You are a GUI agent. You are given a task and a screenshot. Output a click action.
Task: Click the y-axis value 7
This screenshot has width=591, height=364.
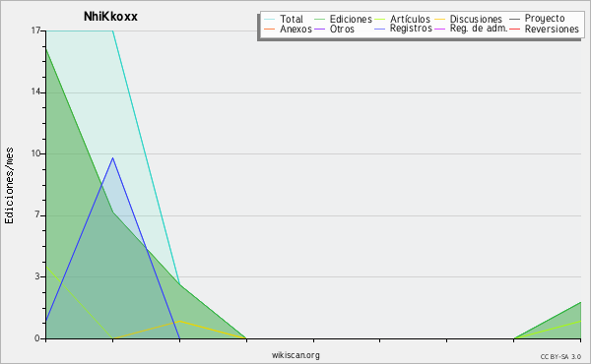point(37,215)
